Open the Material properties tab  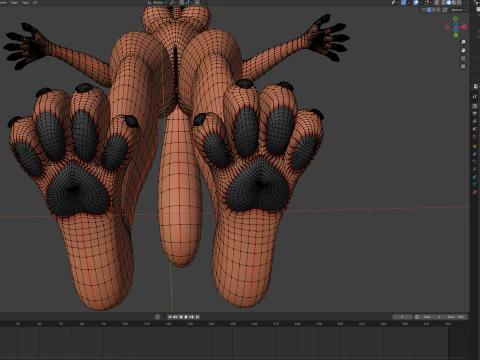tap(475, 192)
